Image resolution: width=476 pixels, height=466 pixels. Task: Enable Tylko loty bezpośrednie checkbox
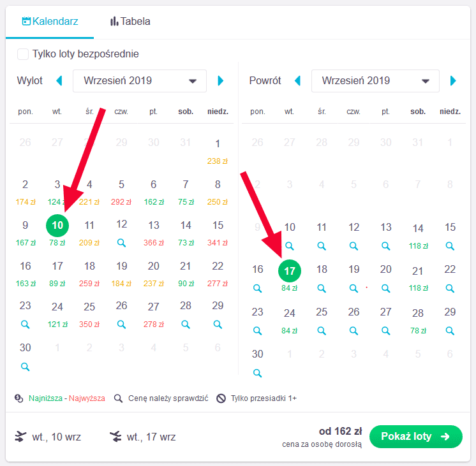tap(23, 54)
